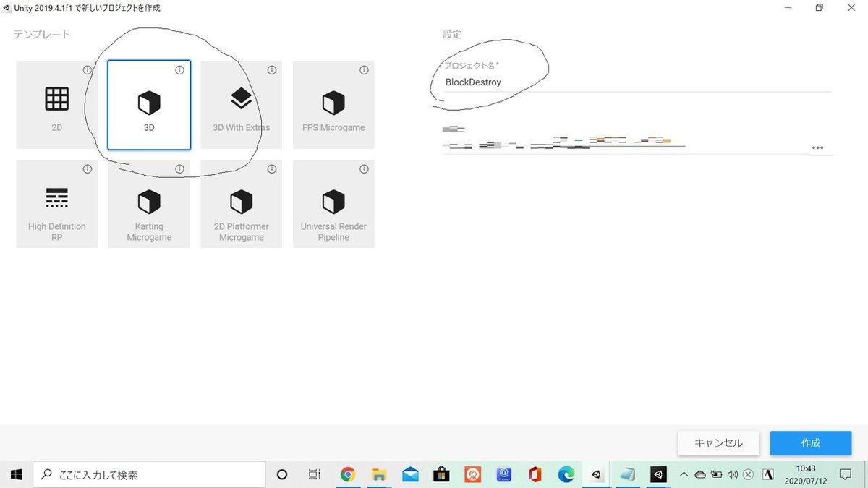
Task: Switch to black Unity editor taskbar icon
Action: coord(658,475)
